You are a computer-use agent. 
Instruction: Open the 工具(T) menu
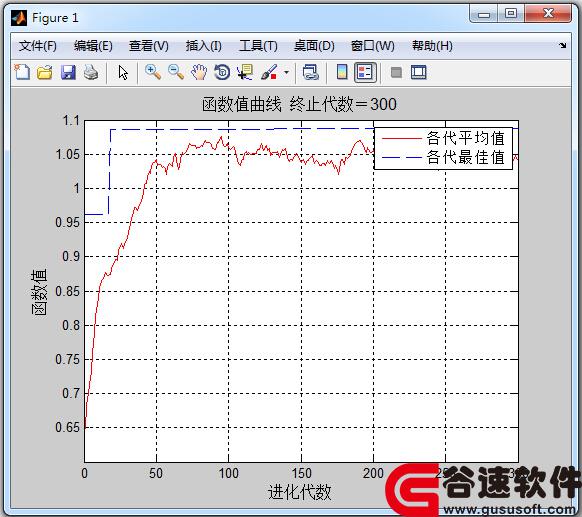[258, 46]
